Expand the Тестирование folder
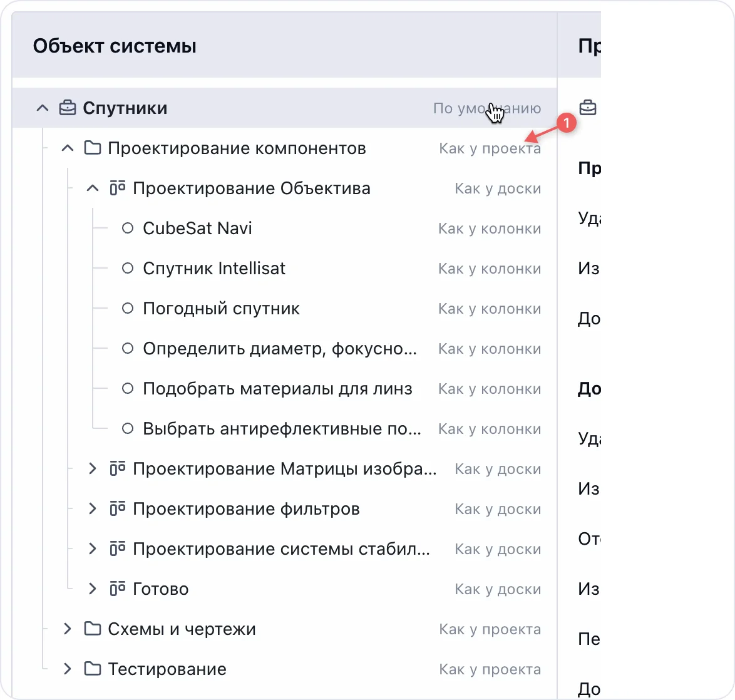This screenshot has width=735, height=700. [68, 669]
